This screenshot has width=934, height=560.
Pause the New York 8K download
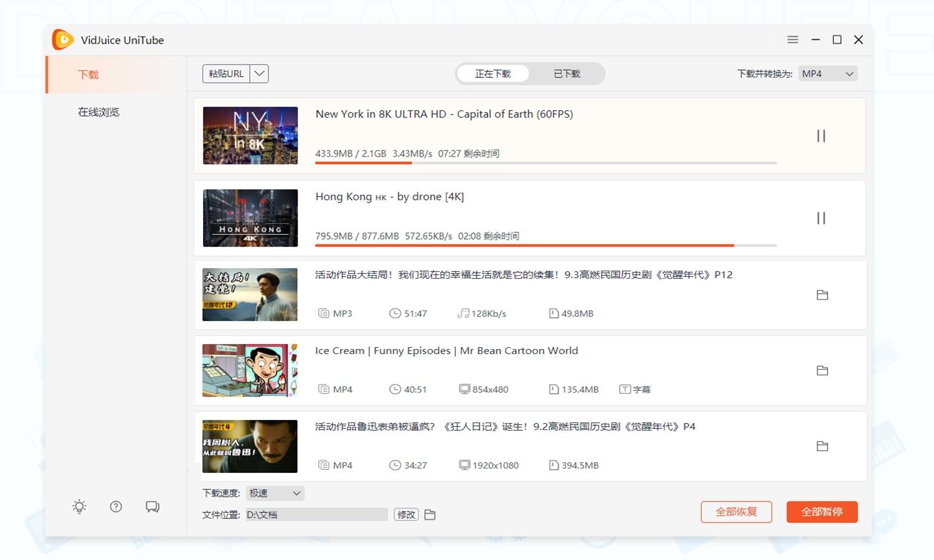pos(821,136)
